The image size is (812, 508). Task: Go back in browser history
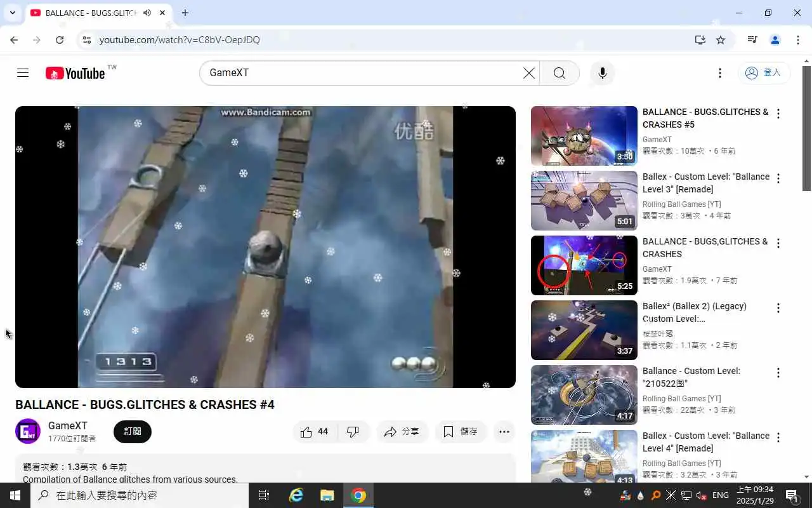tap(14, 40)
